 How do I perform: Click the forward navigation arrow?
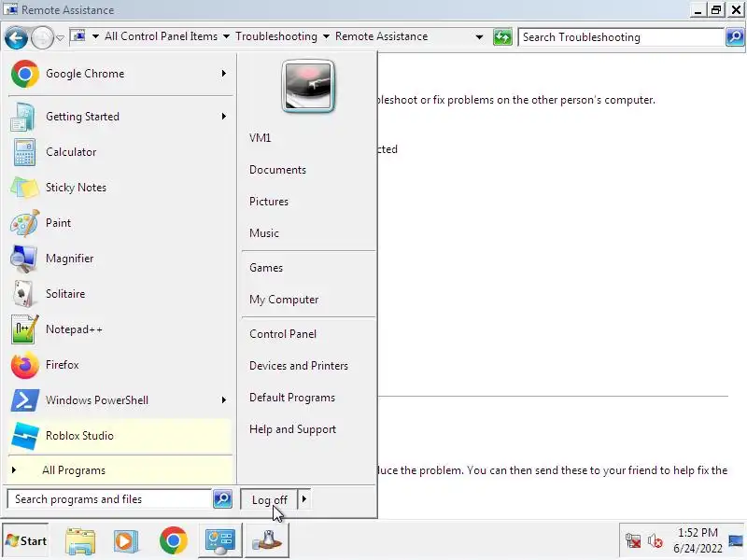[42, 37]
